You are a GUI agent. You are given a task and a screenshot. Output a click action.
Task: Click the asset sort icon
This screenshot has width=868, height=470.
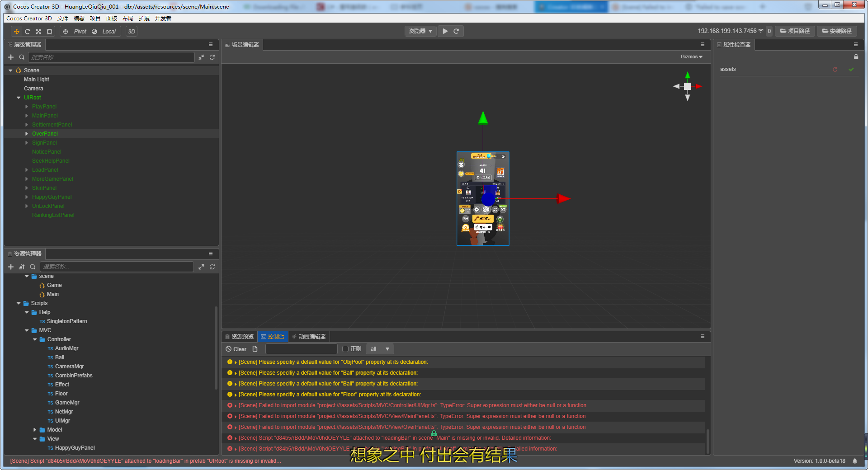click(x=22, y=267)
